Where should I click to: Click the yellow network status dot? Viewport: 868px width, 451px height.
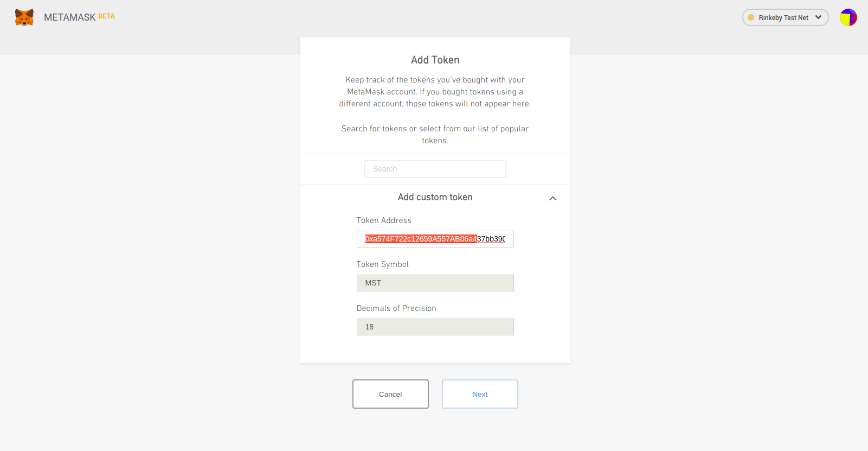pos(751,17)
